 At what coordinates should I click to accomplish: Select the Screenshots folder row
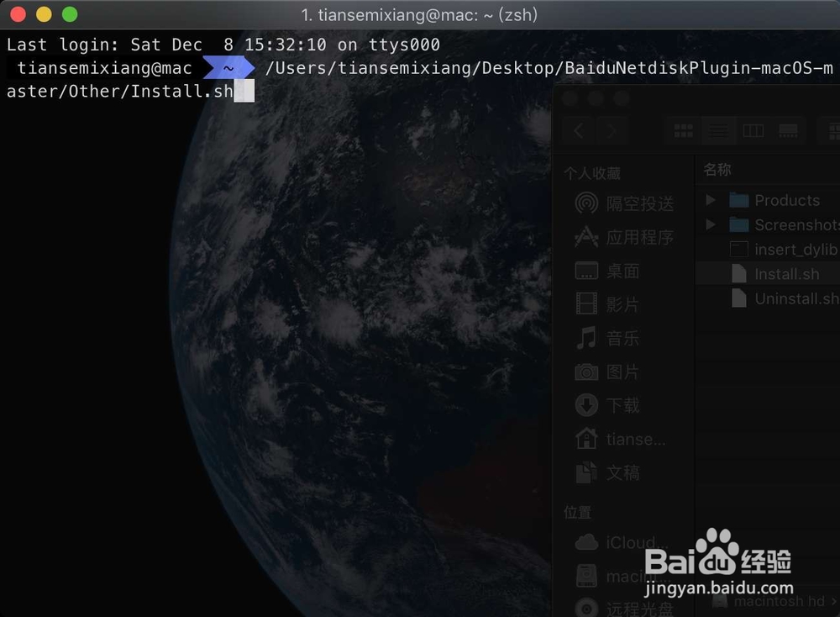(768, 224)
